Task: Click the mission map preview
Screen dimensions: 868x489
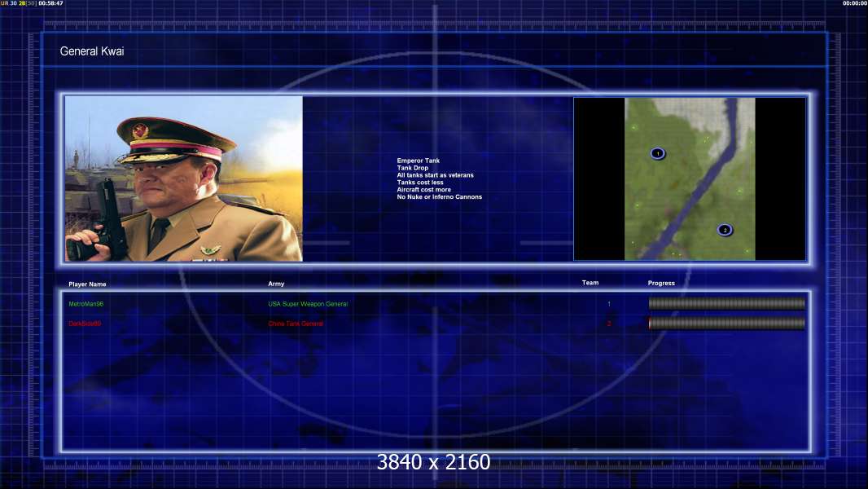Action: 690,178
